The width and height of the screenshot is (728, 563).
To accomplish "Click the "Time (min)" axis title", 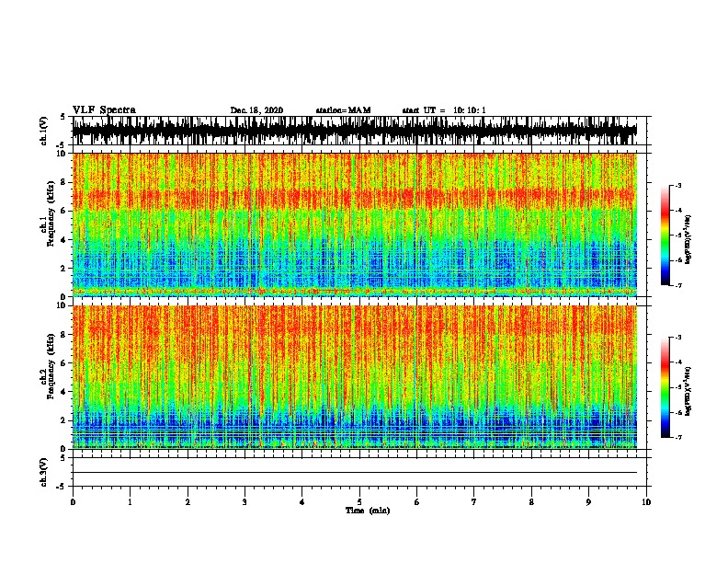I will (368, 511).
